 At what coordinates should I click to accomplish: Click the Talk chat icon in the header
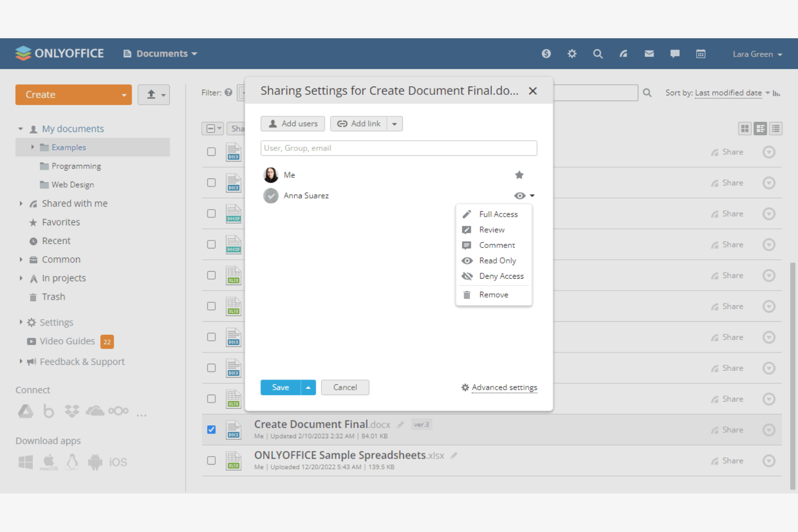coord(675,53)
